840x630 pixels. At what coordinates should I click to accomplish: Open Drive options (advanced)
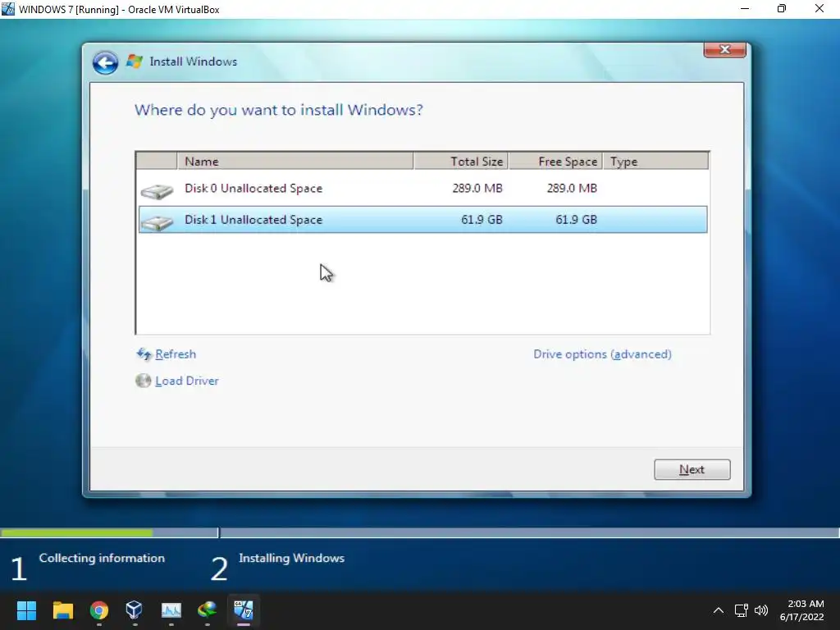click(602, 354)
